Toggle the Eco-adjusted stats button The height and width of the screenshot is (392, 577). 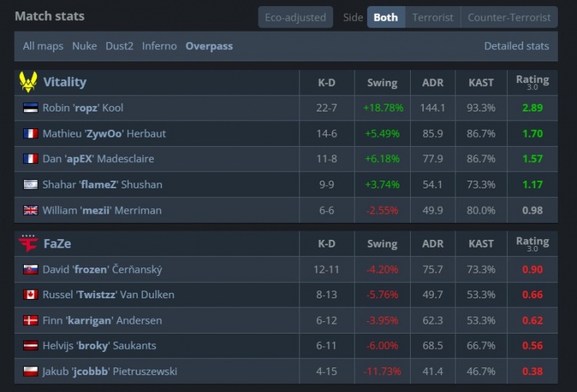point(295,17)
